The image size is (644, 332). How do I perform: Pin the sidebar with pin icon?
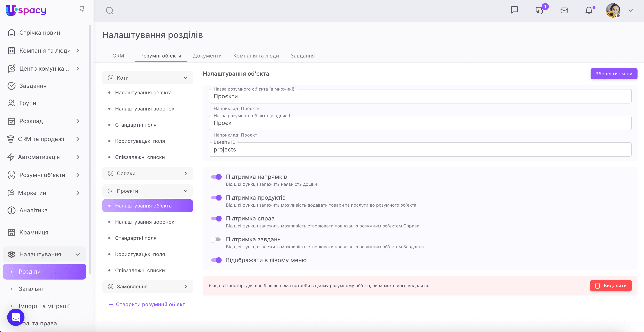(82, 10)
